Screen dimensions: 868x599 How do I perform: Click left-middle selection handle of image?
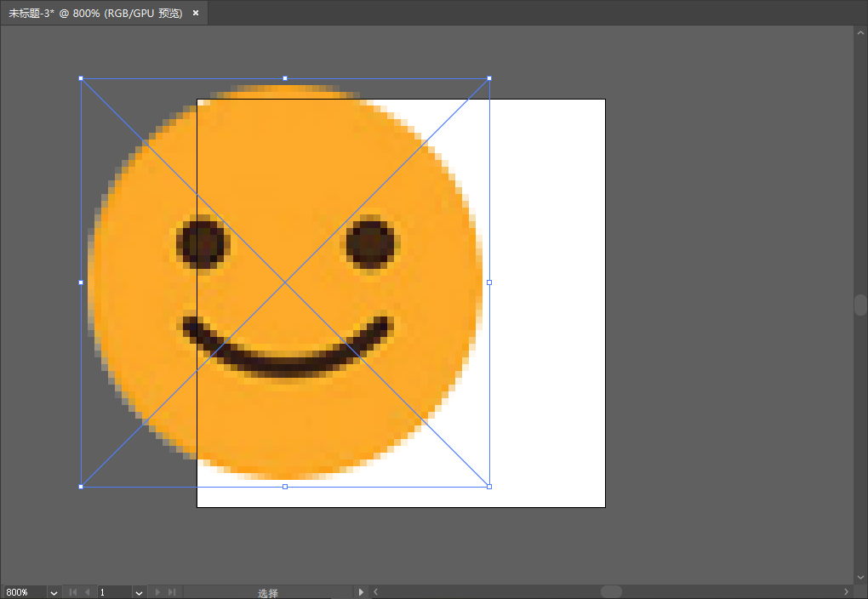(81, 282)
